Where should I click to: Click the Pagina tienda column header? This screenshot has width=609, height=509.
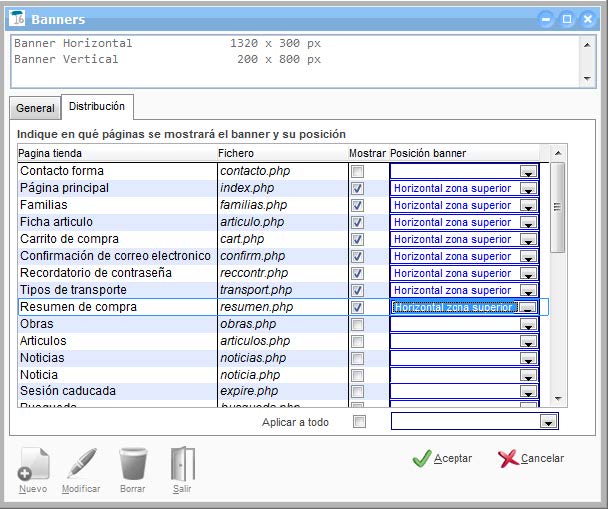pyautogui.click(x=117, y=153)
